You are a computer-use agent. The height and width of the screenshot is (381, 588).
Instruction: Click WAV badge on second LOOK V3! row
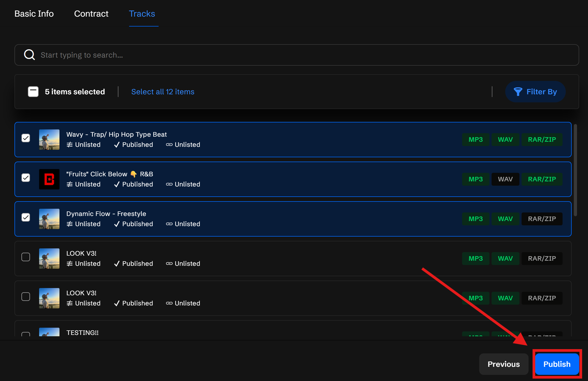coord(505,298)
